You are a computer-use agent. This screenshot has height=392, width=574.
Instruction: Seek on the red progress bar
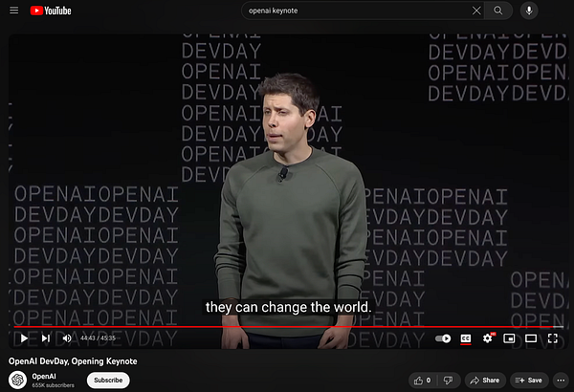coord(289,326)
